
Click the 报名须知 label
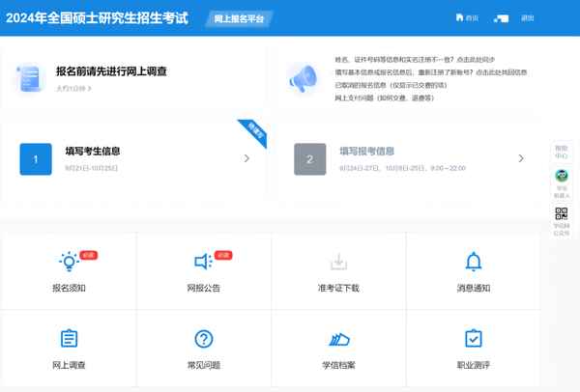[69, 288]
